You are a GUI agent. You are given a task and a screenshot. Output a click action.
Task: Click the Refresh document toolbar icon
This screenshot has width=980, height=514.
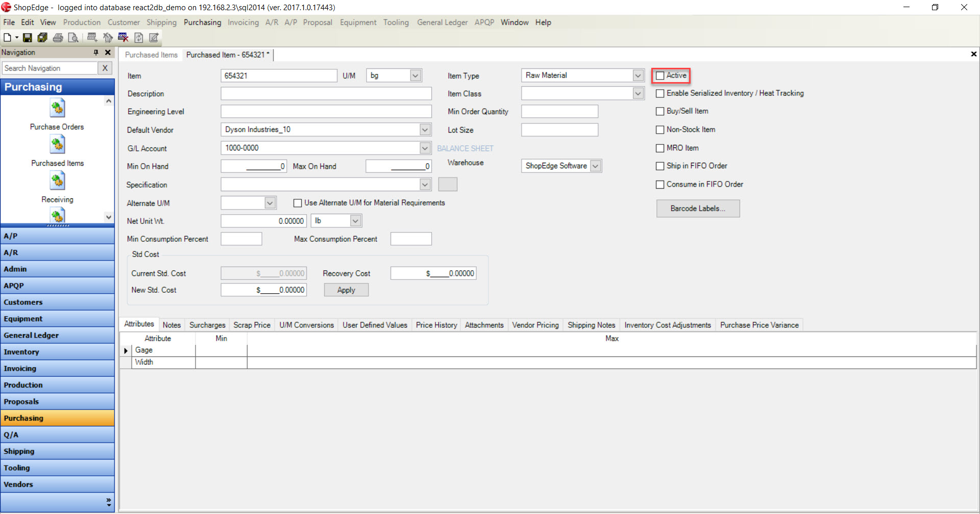(x=138, y=38)
